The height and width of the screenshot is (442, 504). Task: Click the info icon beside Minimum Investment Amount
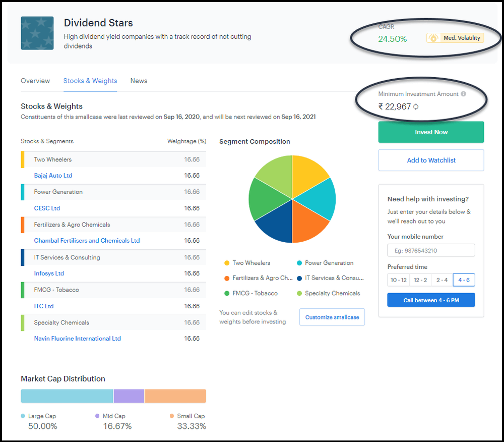click(x=464, y=94)
